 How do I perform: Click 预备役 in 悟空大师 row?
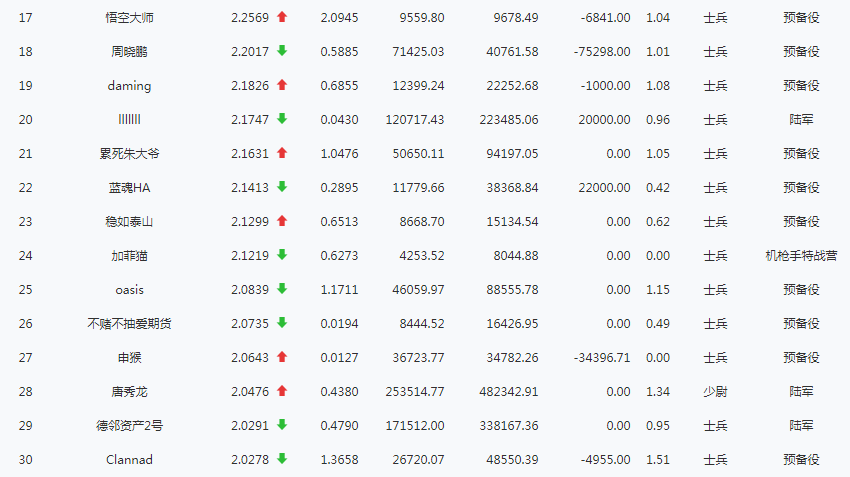click(801, 18)
